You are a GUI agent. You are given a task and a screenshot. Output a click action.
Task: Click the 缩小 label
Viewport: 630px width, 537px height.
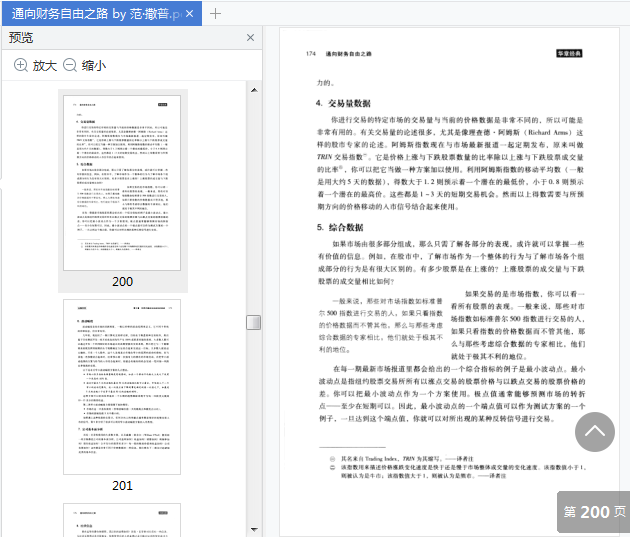[x=94, y=65]
